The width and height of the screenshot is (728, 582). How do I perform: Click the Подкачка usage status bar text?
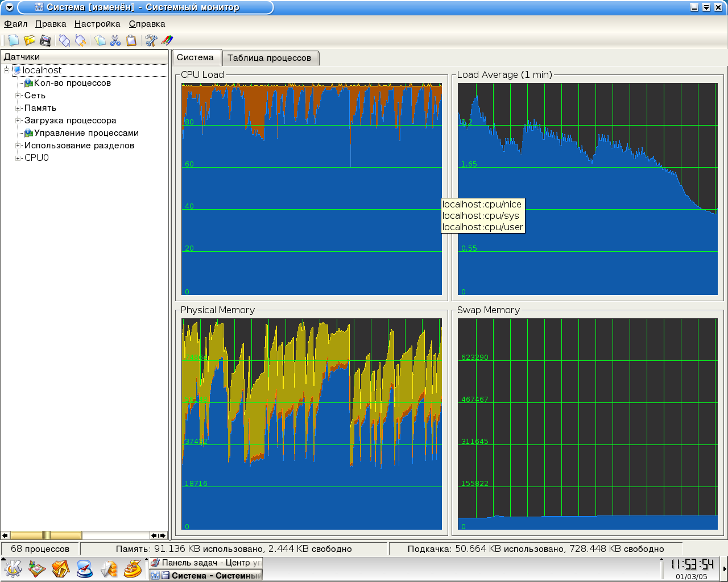(x=536, y=549)
